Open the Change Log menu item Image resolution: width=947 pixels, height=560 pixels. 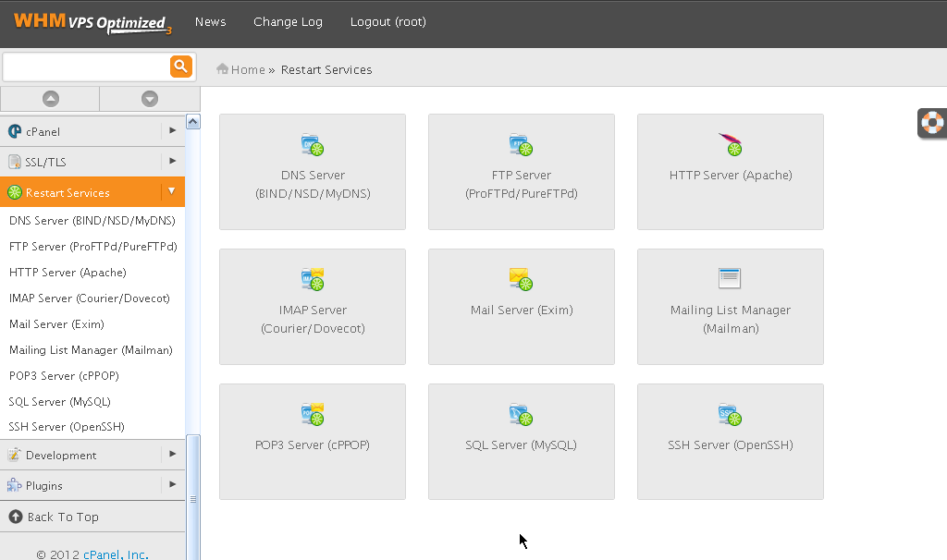(289, 22)
